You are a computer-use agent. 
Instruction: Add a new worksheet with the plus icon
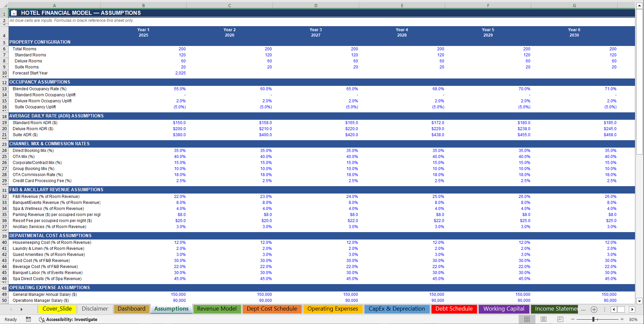coord(594,309)
